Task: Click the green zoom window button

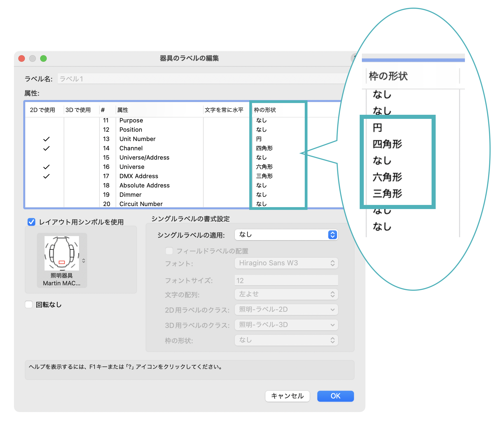Action: tap(43, 58)
